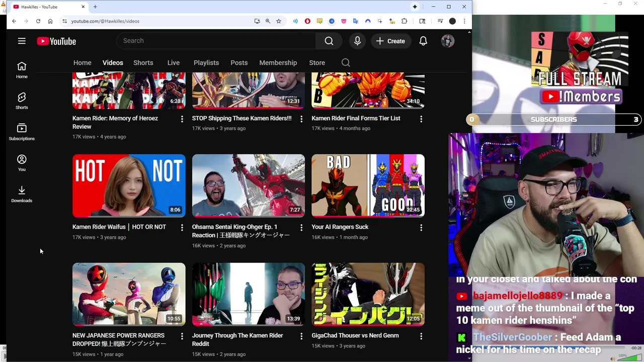The image size is (644, 362).
Task: Open the King-Ohger reaction thumbnail
Action: (x=249, y=186)
